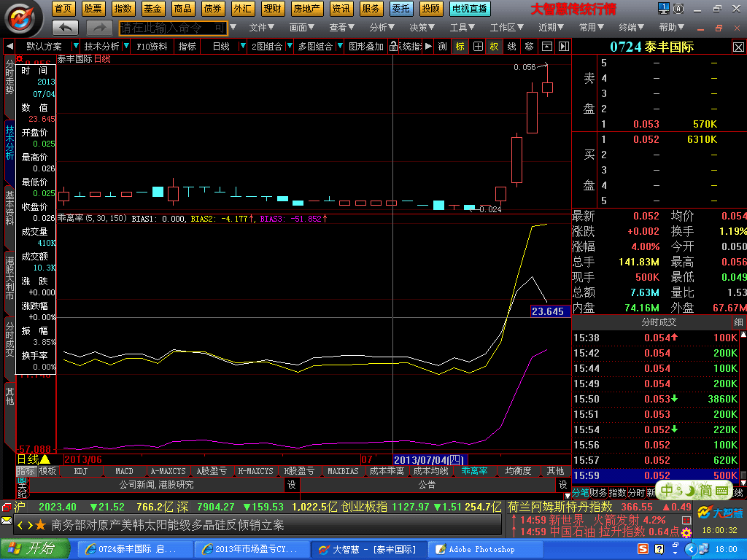Click the 电视直播 live TV button
Image resolution: width=747 pixels, height=560 pixels.
pos(469,9)
